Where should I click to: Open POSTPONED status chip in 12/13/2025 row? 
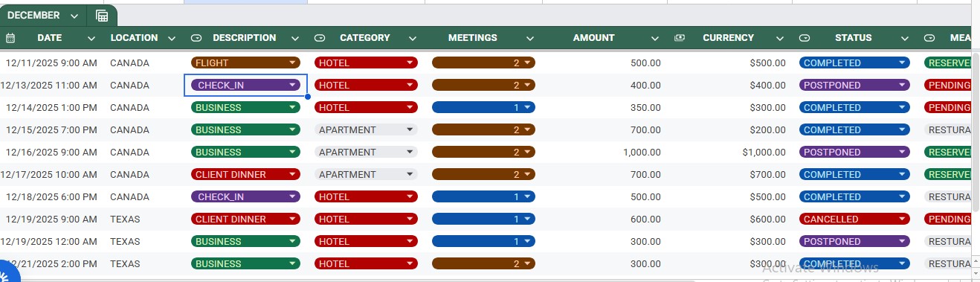[x=902, y=86]
